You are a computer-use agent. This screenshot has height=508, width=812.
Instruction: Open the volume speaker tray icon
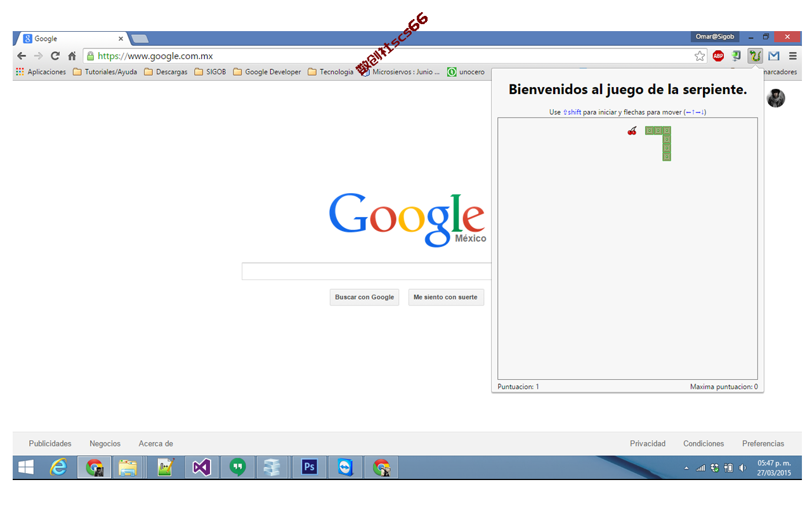743,468
